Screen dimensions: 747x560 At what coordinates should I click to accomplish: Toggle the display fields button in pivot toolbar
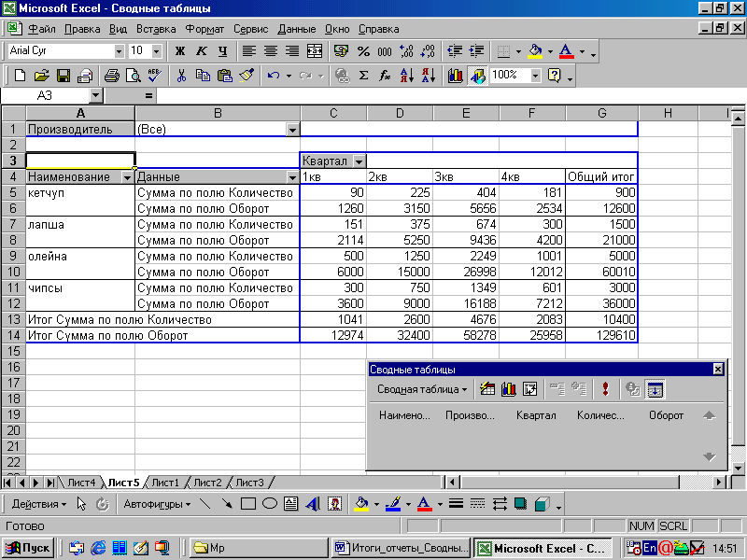pos(655,389)
